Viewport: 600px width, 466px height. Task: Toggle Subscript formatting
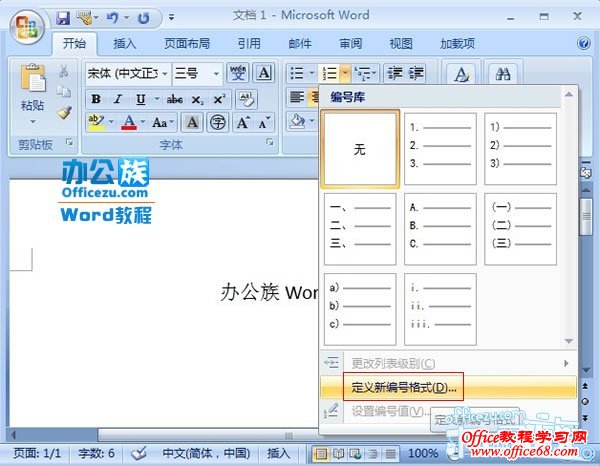click(x=197, y=99)
